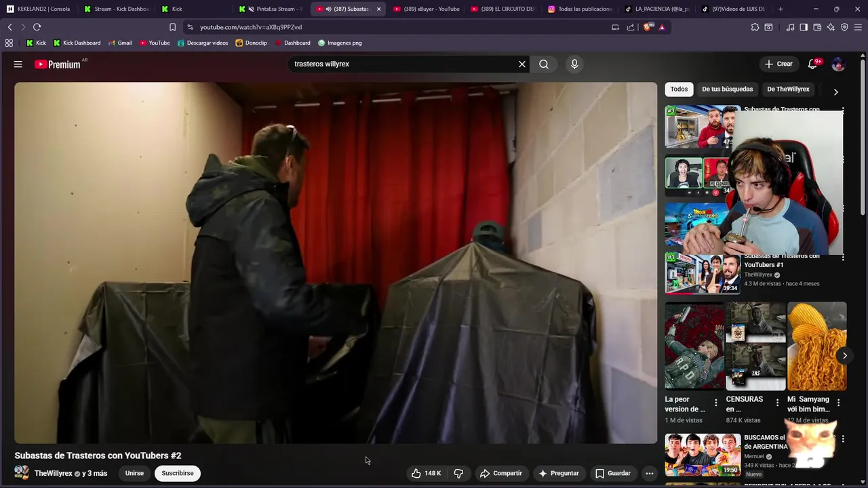Switch to (389) xBuyer YouTube tab
Screen dimensions: 868x488
427,9
